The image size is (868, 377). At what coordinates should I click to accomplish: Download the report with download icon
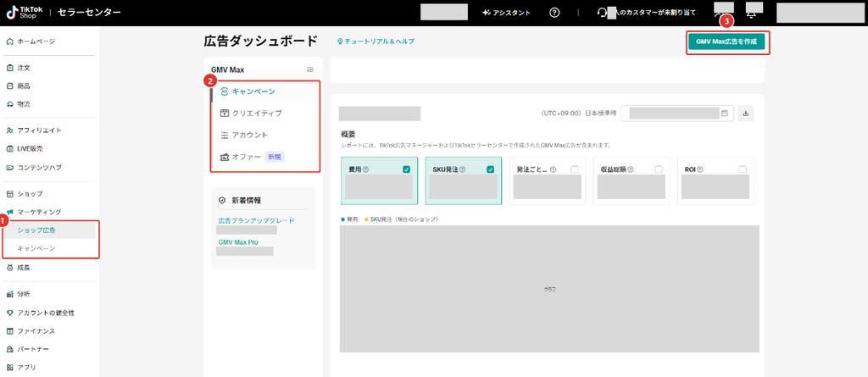[746, 113]
